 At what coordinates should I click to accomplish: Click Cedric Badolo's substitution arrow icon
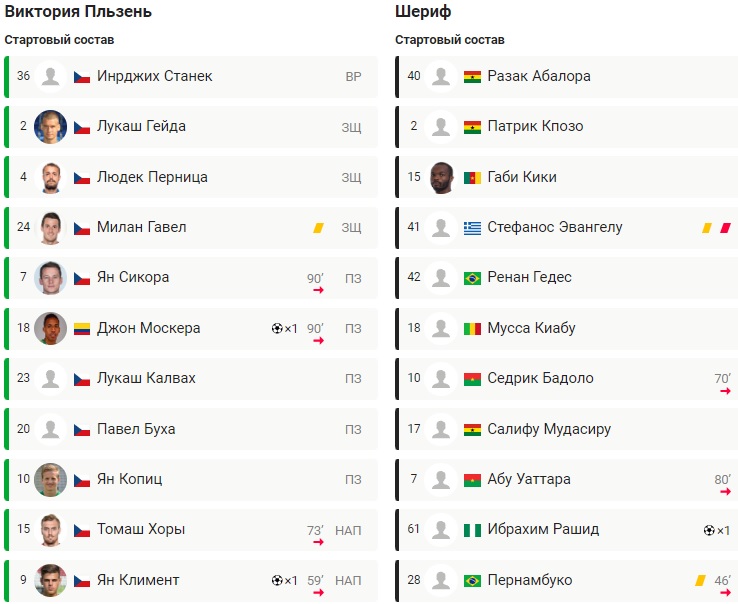[725, 391]
